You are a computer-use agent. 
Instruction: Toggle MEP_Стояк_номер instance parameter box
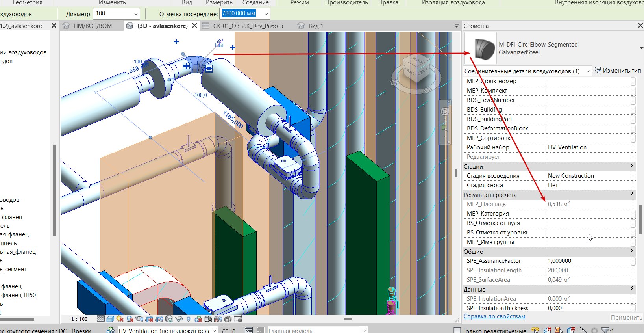633,81
